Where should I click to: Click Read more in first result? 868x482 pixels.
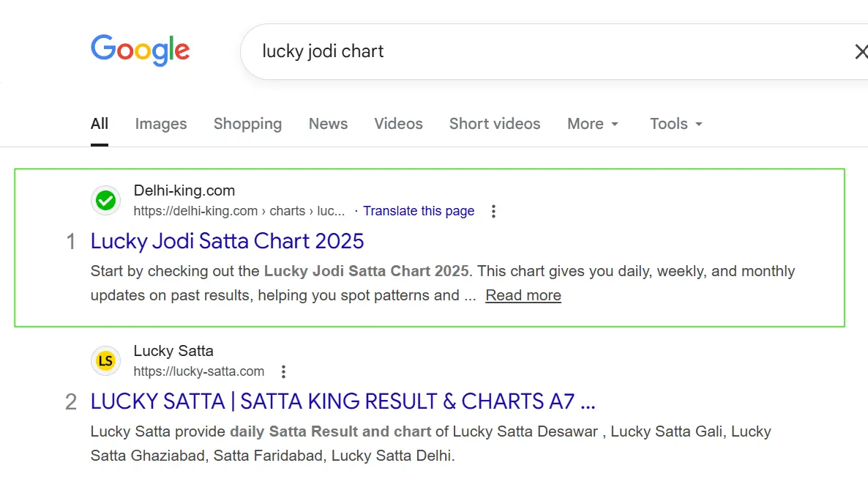pyautogui.click(x=523, y=295)
